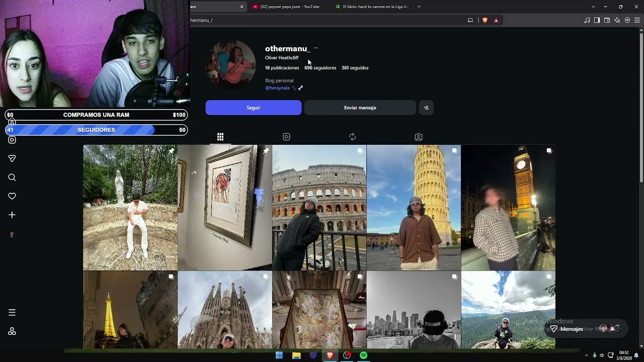Show hidden system tray icons
644x362 pixels.
point(586,355)
